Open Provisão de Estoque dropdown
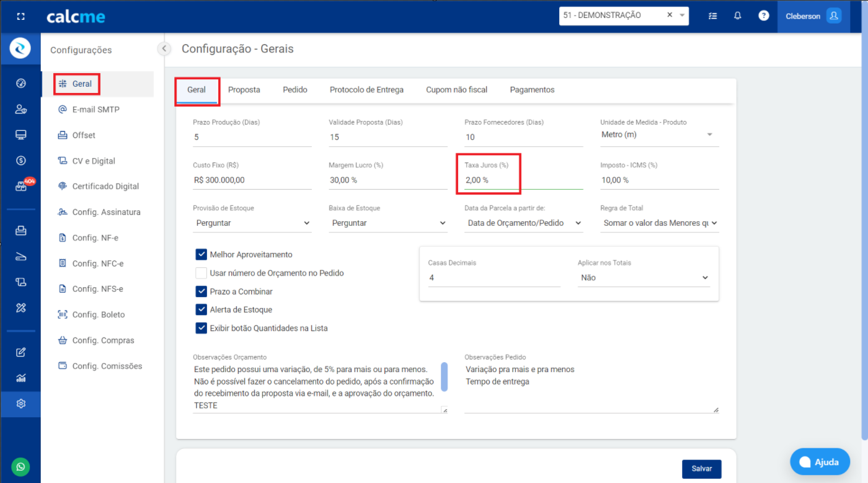The image size is (868, 483). pos(252,223)
